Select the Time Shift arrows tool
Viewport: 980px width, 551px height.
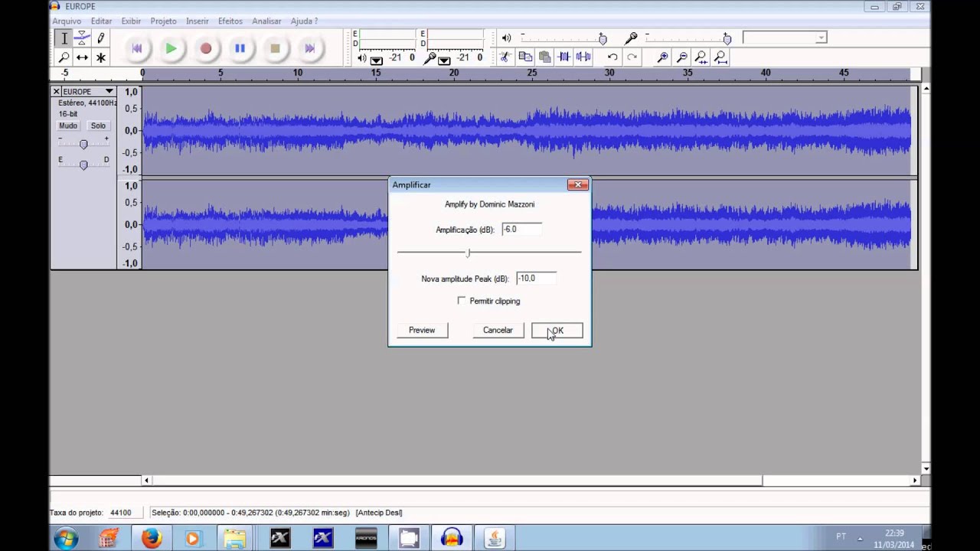click(x=82, y=57)
